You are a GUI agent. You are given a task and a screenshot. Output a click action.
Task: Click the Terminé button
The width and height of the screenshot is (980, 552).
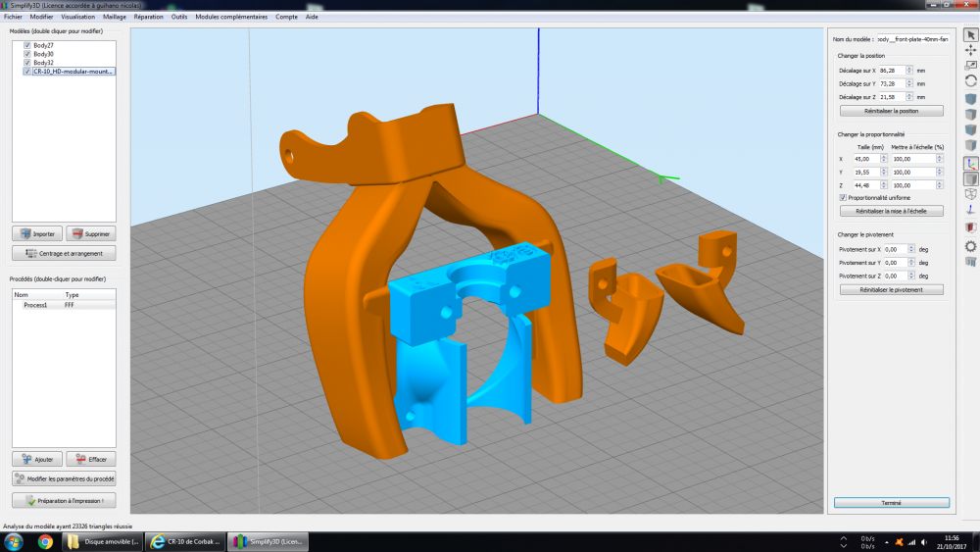point(891,503)
